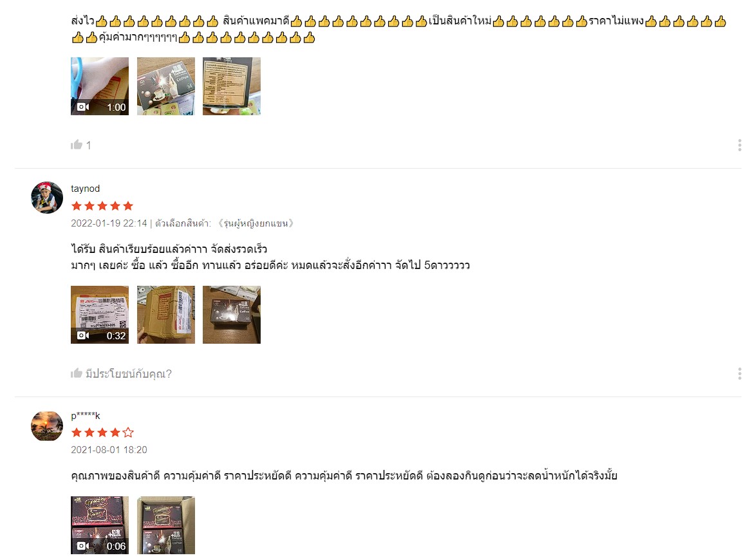Click the thumbs-up icon showing 1 like

[77, 144]
